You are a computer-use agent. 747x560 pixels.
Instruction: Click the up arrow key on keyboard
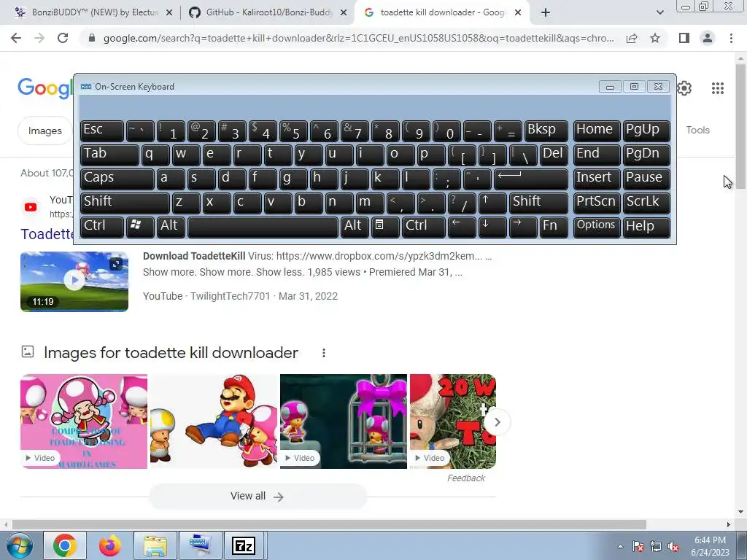[x=492, y=203]
